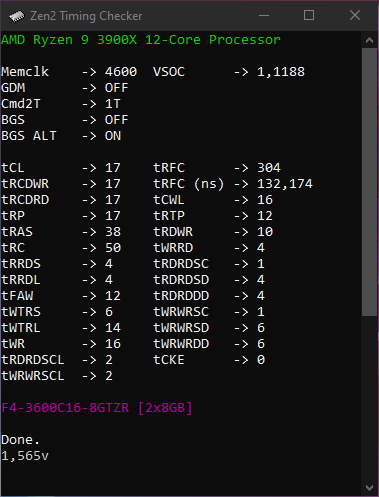Click the Memclk value 4600
This screenshot has width=379, height=497.
click(x=121, y=72)
